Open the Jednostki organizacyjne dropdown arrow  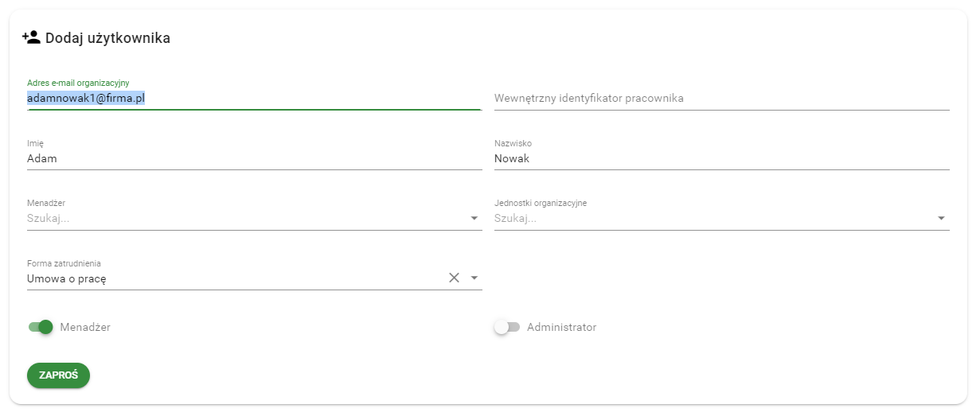pyautogui.click(x=941, y=218)
